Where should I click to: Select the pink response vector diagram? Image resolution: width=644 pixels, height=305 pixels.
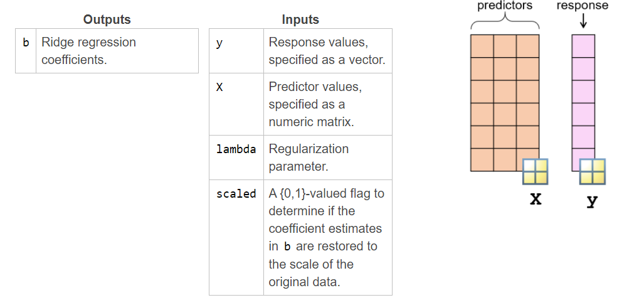[583, 103]
